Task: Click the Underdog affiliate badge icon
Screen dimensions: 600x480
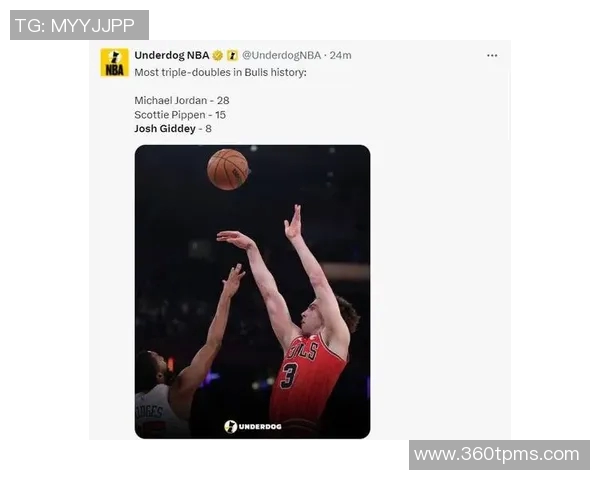Action: coord(232,56)
